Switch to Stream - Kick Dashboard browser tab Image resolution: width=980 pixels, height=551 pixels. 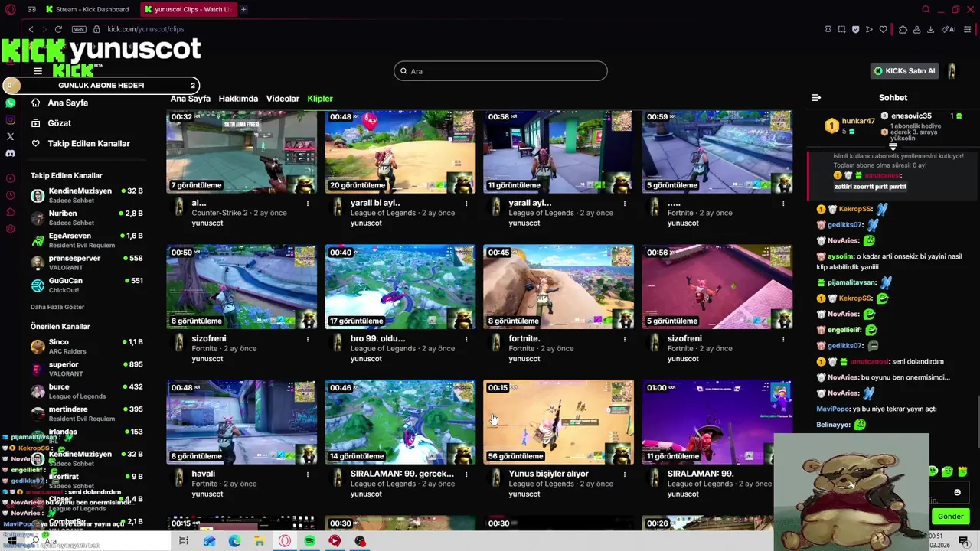coord(88,9)
